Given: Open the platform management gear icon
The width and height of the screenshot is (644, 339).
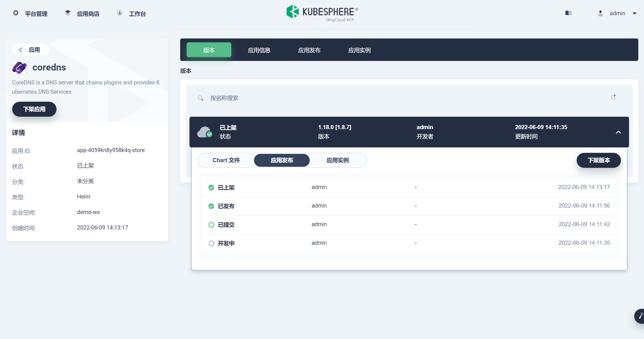Looking at the screenshot, I should (16, 13).
